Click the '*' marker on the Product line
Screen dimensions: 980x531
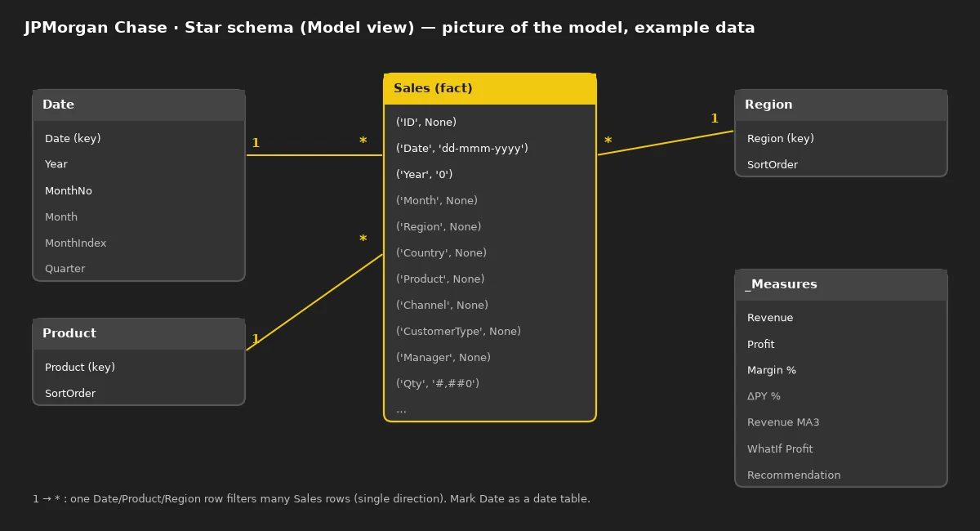click(363, 240)
